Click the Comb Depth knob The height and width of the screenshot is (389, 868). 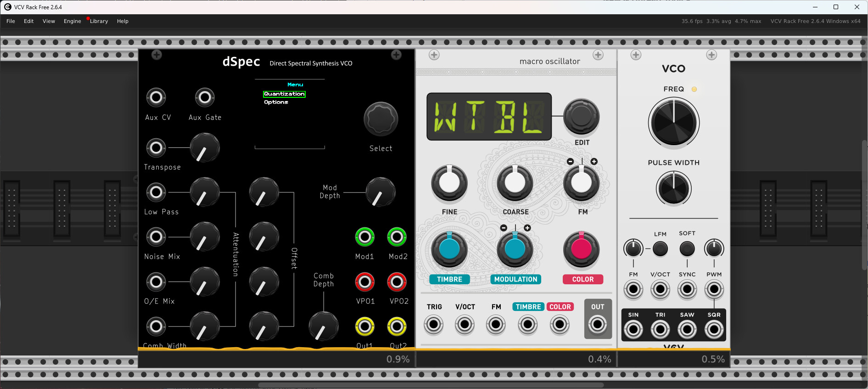(324, 327)
